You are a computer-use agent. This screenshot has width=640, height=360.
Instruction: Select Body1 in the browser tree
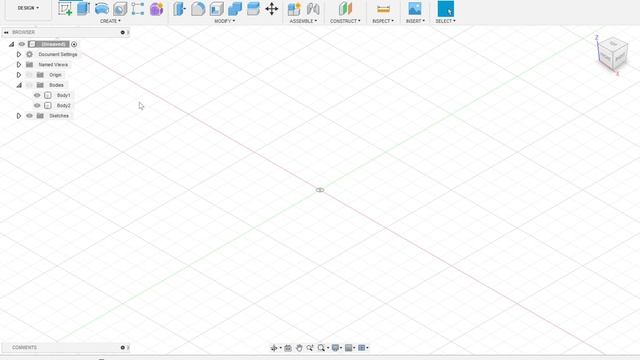[x=63, y=95]
